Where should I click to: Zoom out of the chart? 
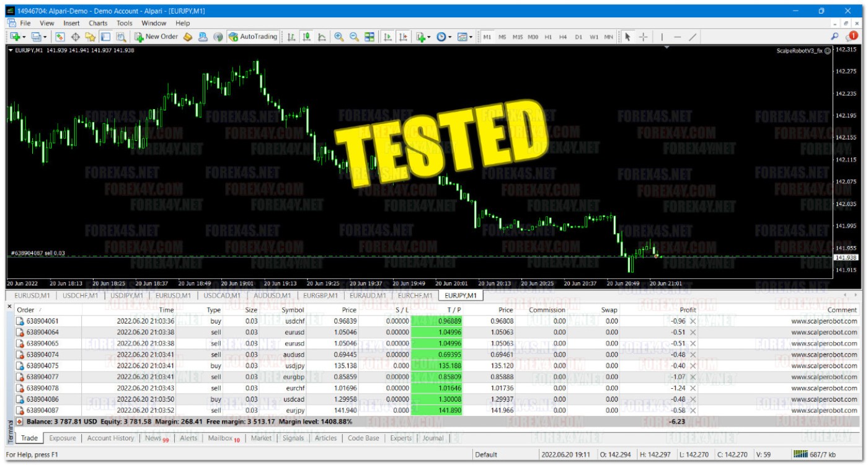[354, 37]
